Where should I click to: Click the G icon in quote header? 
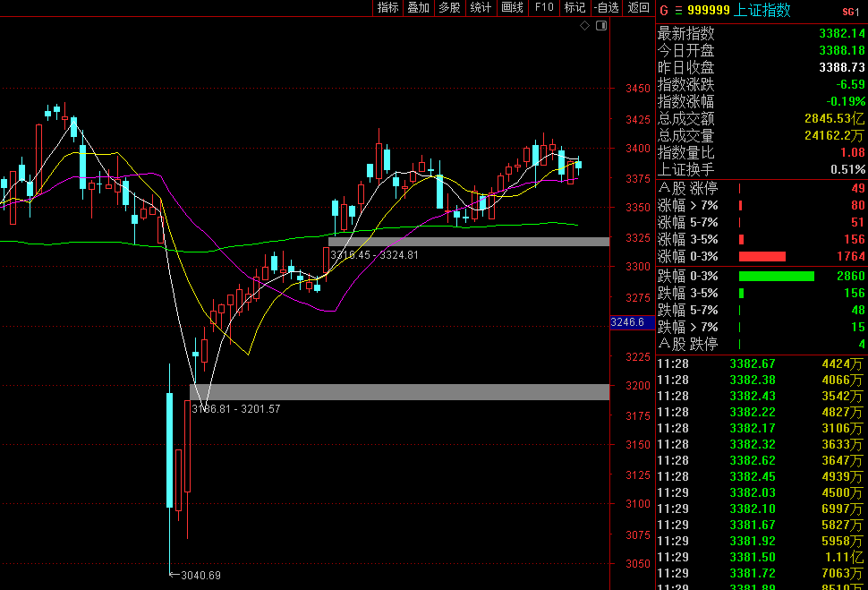coord(664,11)
